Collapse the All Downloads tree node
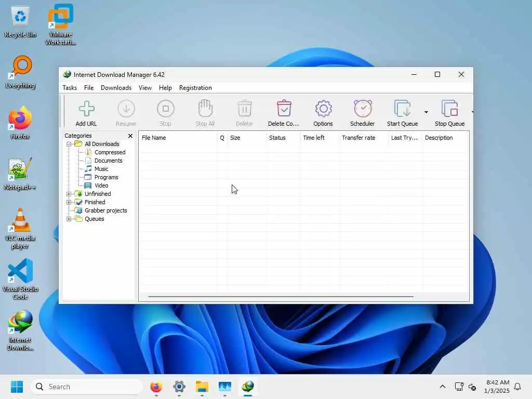The image size is (532, 399). click(69, 144)
